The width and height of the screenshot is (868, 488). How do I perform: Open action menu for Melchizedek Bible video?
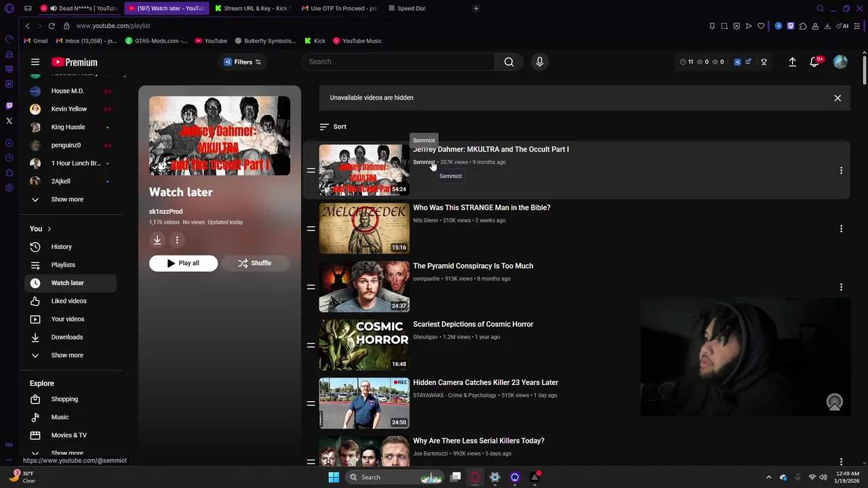(x=841, y=228)
